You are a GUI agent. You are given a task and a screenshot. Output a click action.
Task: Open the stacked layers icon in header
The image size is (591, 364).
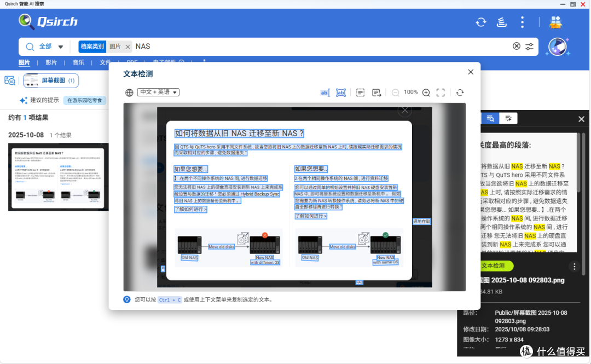coord(501,22)
